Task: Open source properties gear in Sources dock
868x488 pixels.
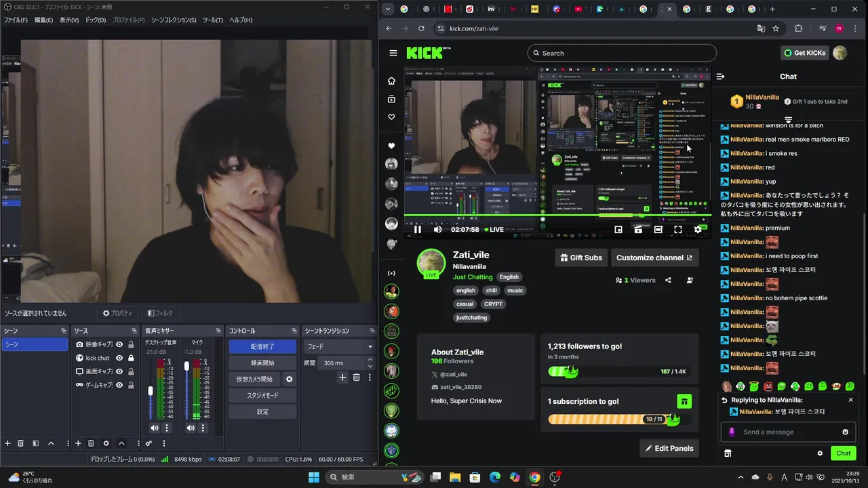Action: (x=106, y=443)
